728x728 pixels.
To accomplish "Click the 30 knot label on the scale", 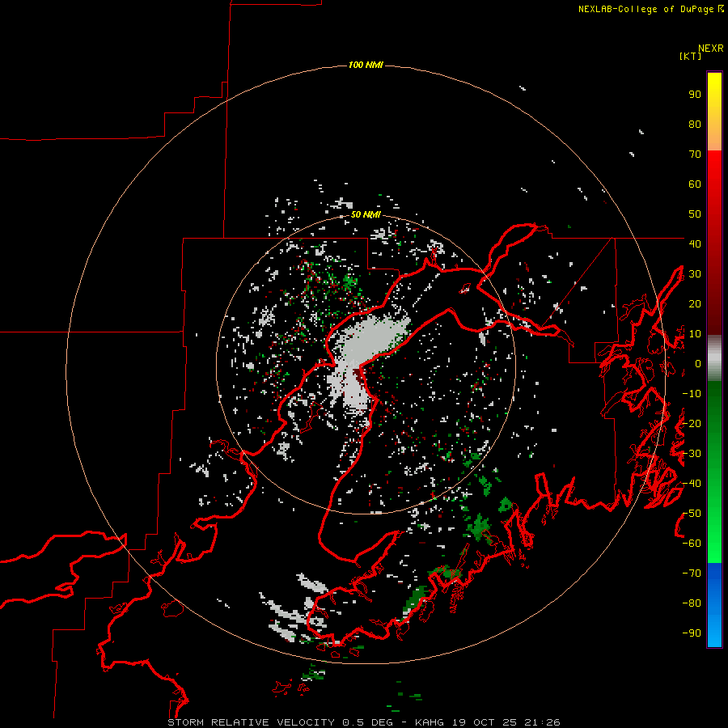I will [x=695, y=274].
